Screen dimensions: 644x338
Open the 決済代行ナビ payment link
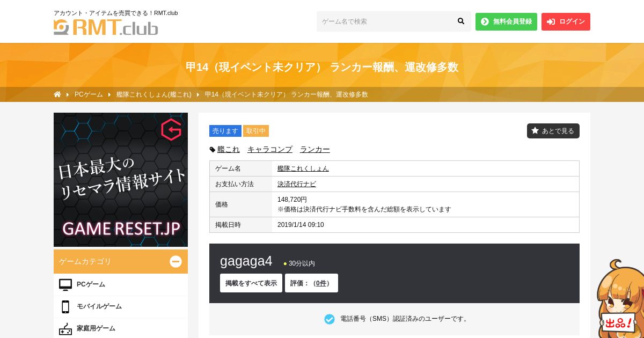[x=297, y=184]
